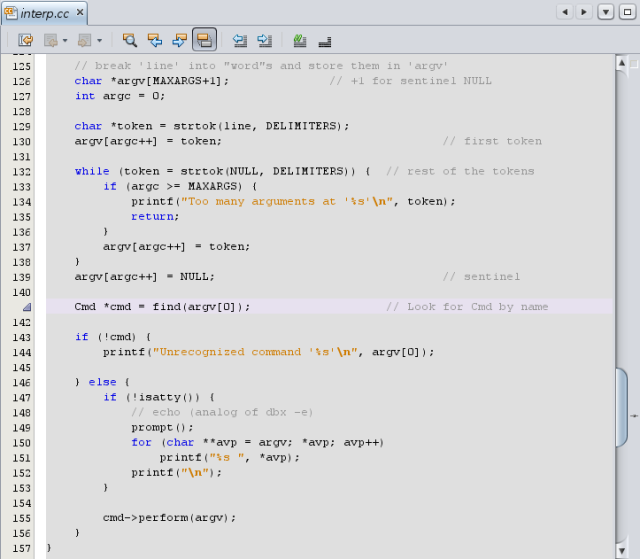Click line number 132 in gutter
Image resolution: width=640 pixels, height=559 pixels.
(21, 172)
